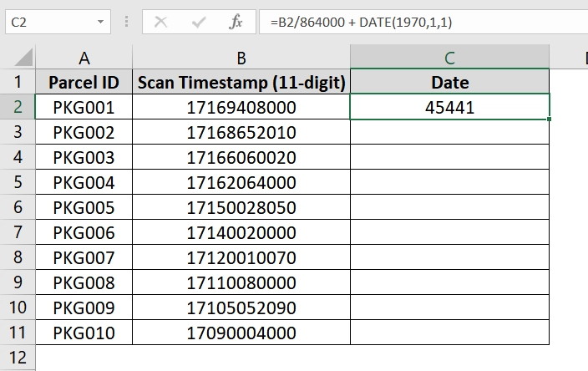Select timestamp cell 17090004000

241,333
